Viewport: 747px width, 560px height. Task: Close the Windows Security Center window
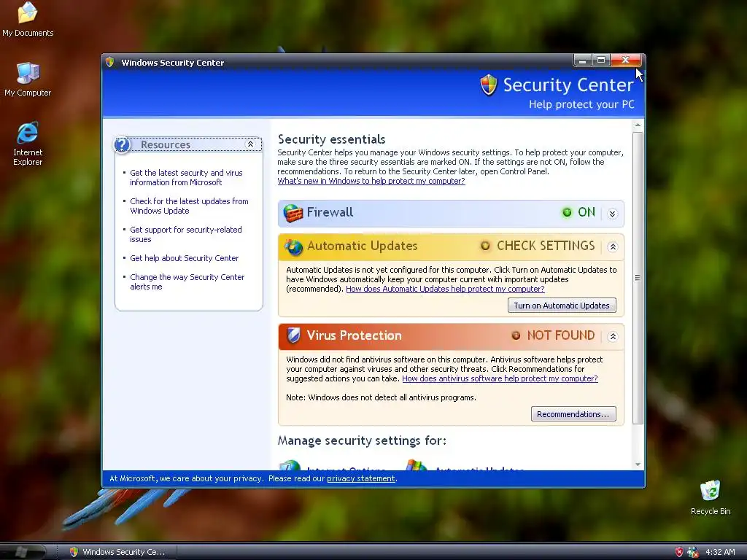click(x=625, y=60)
